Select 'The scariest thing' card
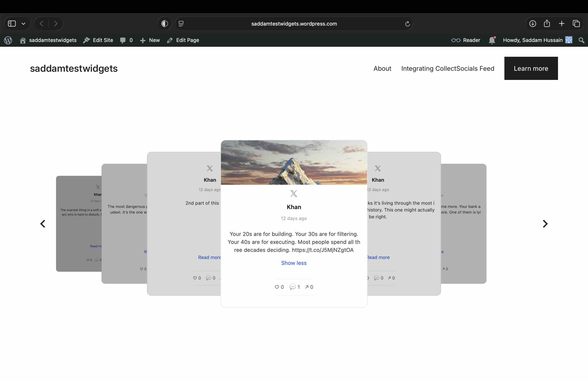This screenshot has width=588, height=382. pyautogui.click(x=79, y=224)
